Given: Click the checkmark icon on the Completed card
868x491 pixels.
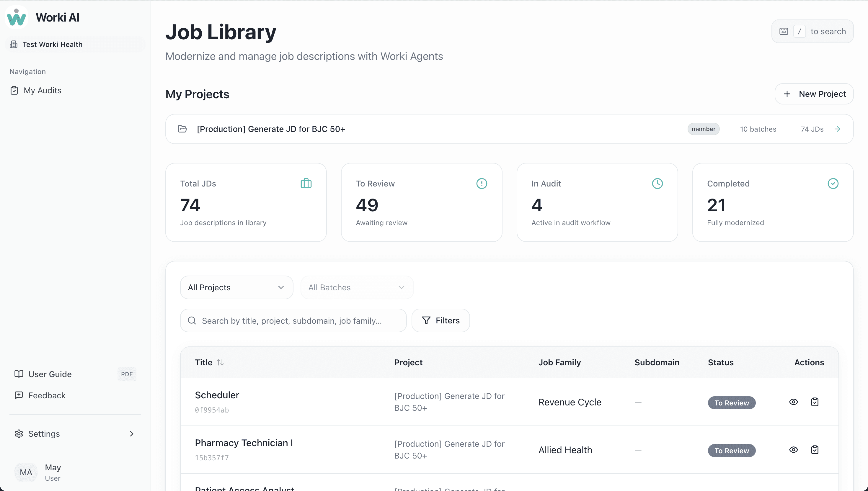Looking at the screenshot, I should click(x=833, y=184).
